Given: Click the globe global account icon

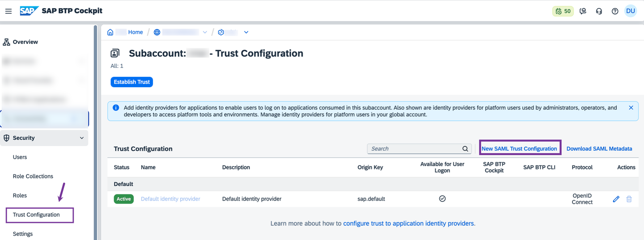Looking at the screenshot, I should (157, 32).
